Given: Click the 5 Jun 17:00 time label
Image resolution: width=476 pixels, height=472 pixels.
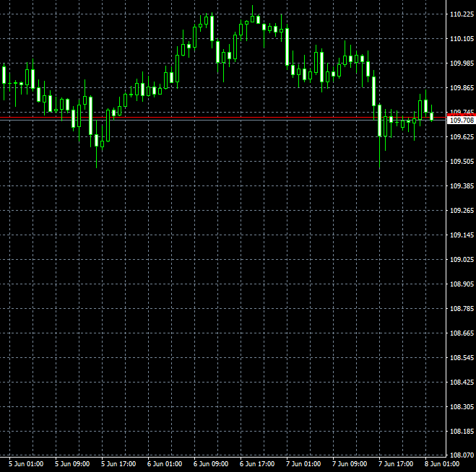Looking at the screenshot, I should click(x=118, y=464).
